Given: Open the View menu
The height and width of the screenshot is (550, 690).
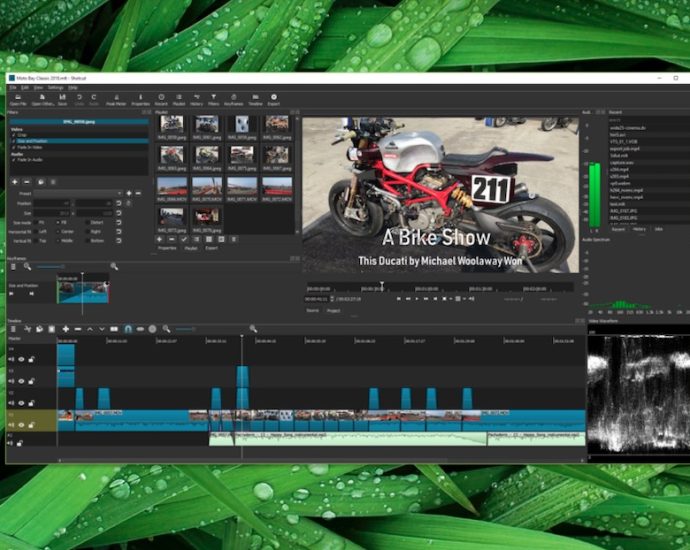Looking at the screenshot, I should point(39,88).
